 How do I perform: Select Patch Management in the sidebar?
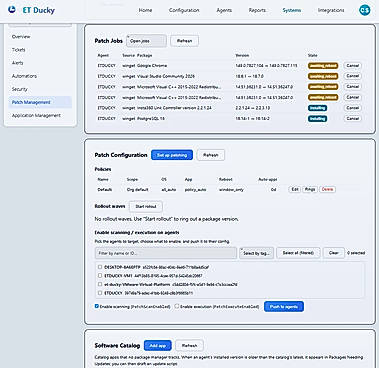(40, 102)
